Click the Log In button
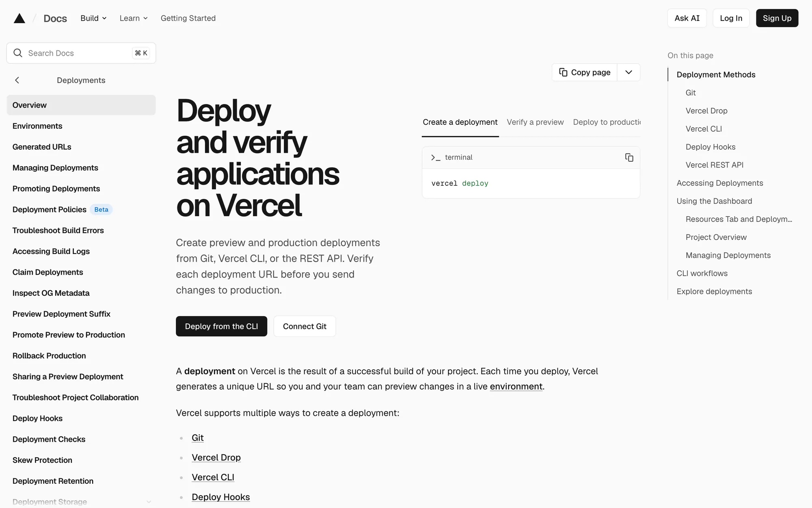 [x=731, y=18]
